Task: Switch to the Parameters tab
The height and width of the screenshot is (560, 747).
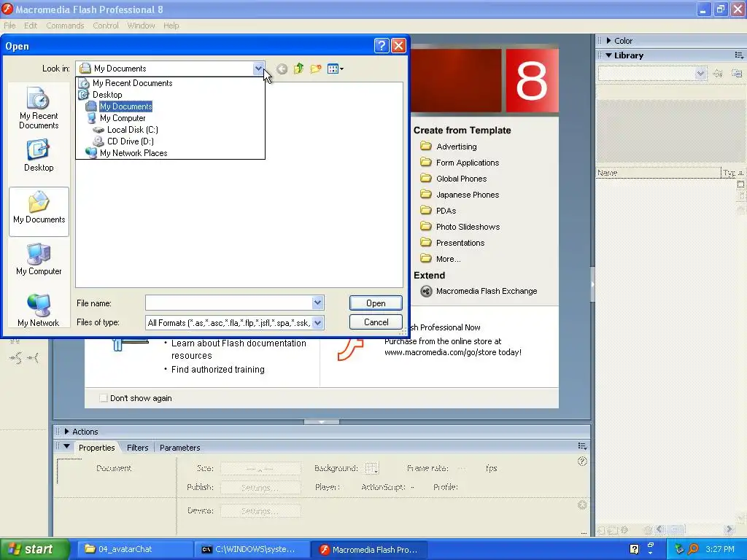Action: 179,448
